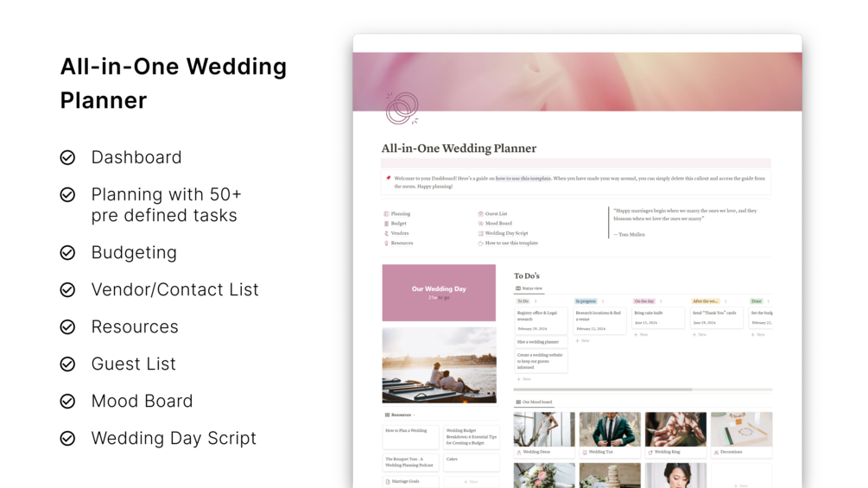Click the icon on the Decorations card
868x488 pixels.
click(716, 452)
